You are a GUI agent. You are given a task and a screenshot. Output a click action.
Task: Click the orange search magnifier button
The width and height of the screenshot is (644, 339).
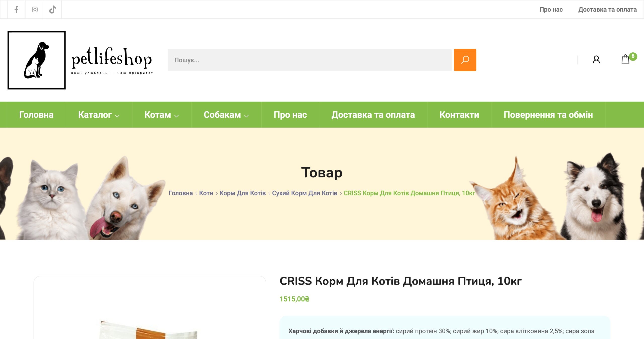point(465,60)
